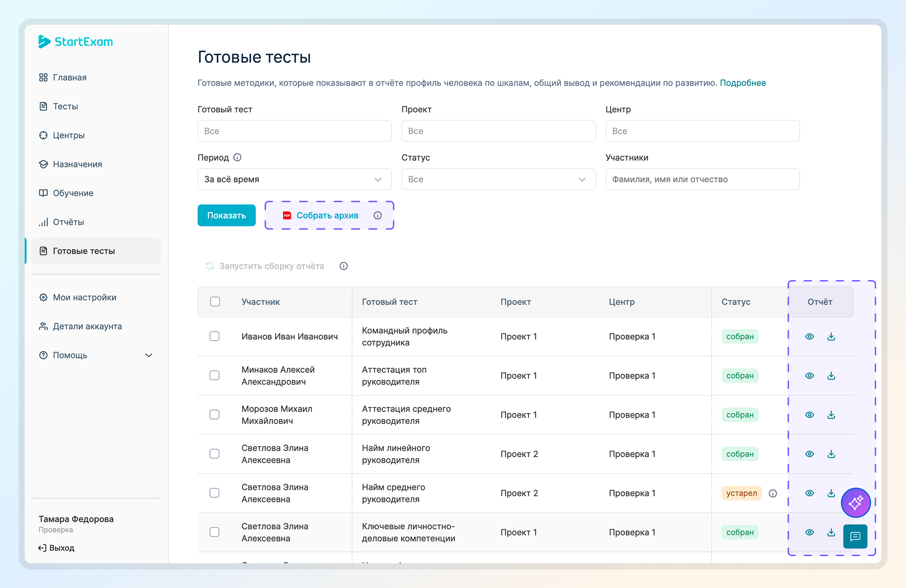Download report for Найм среднего руководителя row
This screenshot has width=906, height=588.
point(831,493)
